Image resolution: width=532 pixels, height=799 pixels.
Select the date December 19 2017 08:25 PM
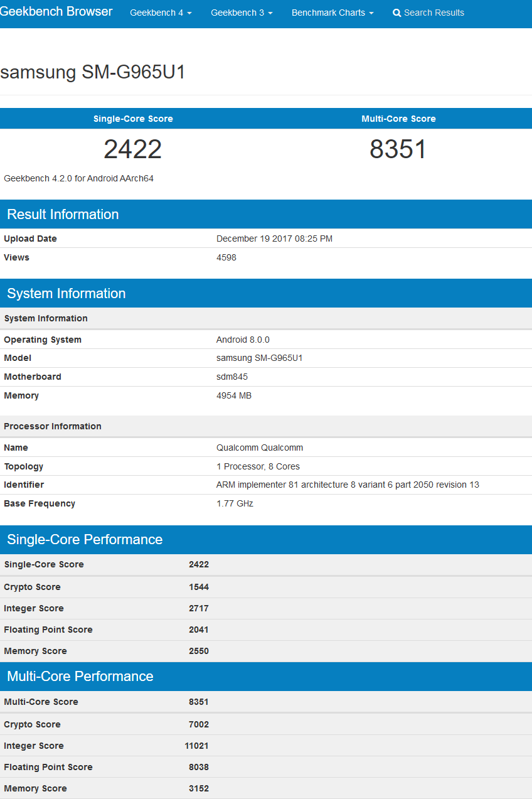(x=274, y=239)
